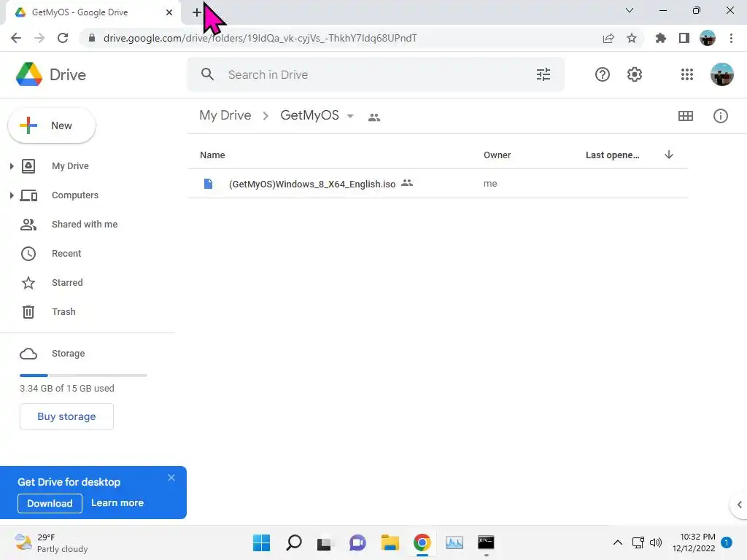This screenshot has width=747, height=560.
Task: Click the Owner column header
Action: [497, 155]
